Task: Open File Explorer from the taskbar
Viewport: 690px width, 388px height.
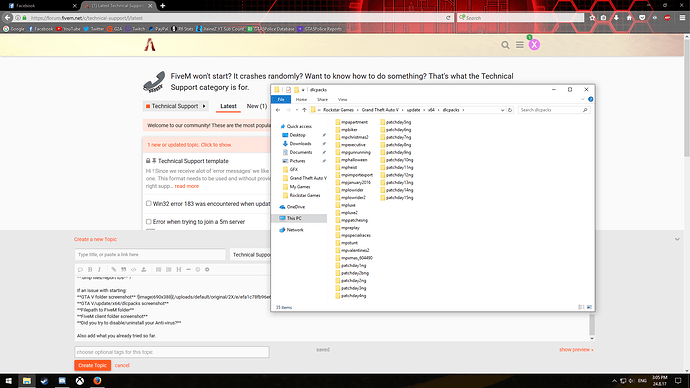Action: point(27,381)
